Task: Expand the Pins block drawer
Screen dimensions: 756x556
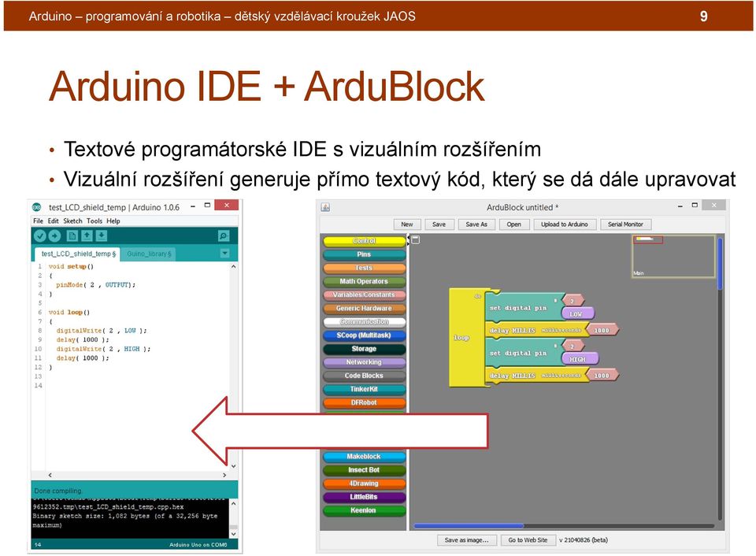Action: [364, 254]
